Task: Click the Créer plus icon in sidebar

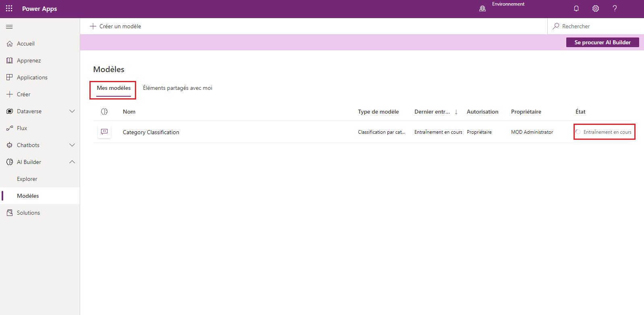Action: tap(10, 94)
